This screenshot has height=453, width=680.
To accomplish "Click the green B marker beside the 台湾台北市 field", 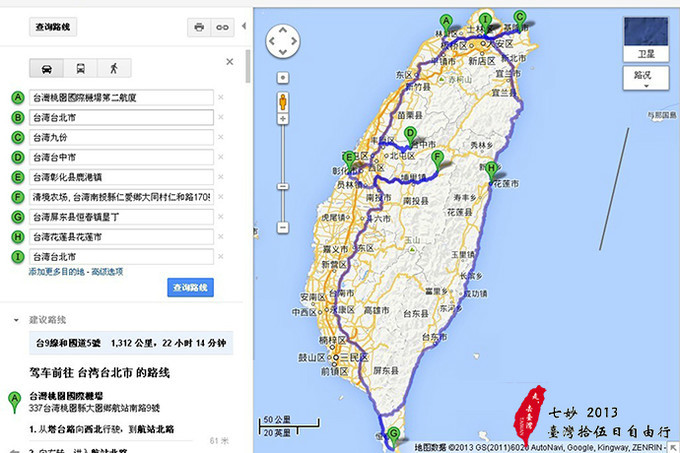I will point(18,117).
